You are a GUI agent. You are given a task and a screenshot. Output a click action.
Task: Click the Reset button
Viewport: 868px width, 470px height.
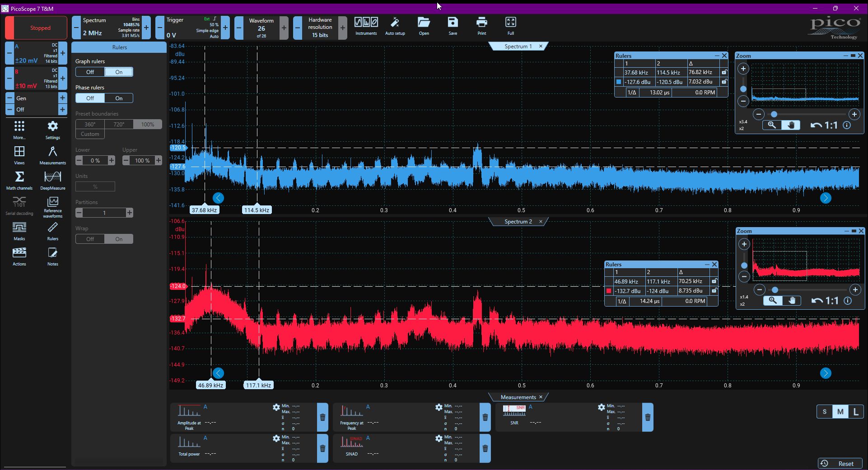click(x=840, y=464)
